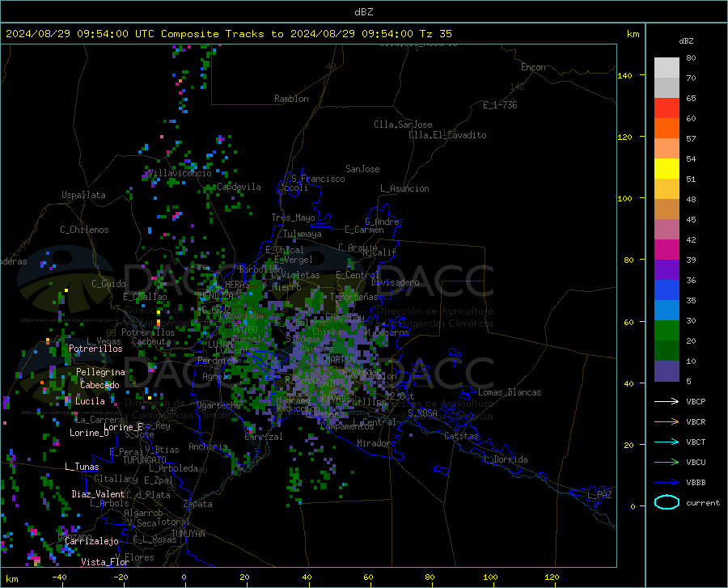Screen dimensions: 728x588
Task: Click the orange VBCR arrow legend icon
Action: coord(667,421)
